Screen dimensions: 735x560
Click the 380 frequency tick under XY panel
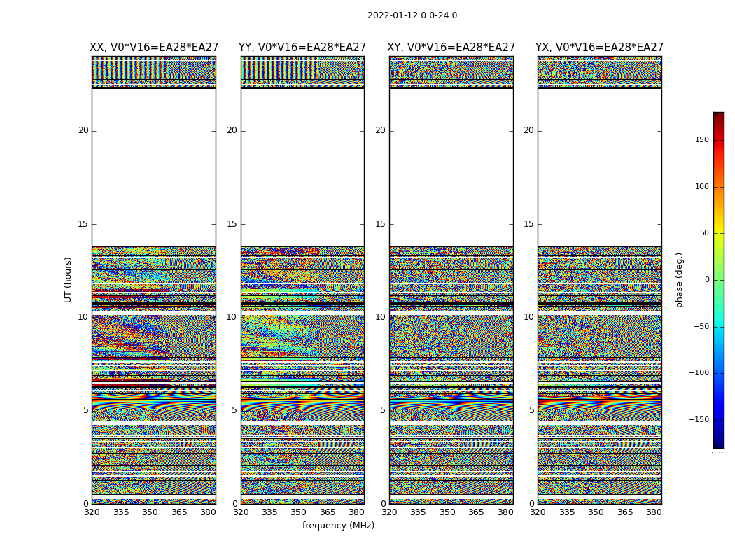coord(505,512)
